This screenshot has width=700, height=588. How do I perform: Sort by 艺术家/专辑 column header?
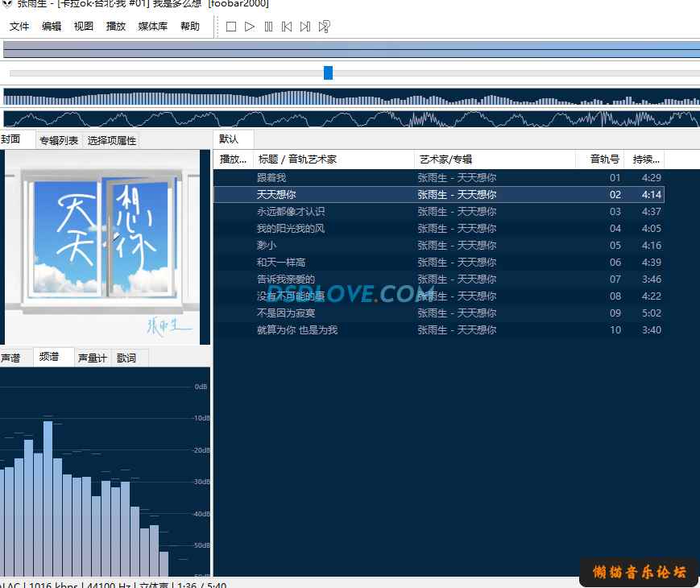pyautogui.click(x=495, y=159)
